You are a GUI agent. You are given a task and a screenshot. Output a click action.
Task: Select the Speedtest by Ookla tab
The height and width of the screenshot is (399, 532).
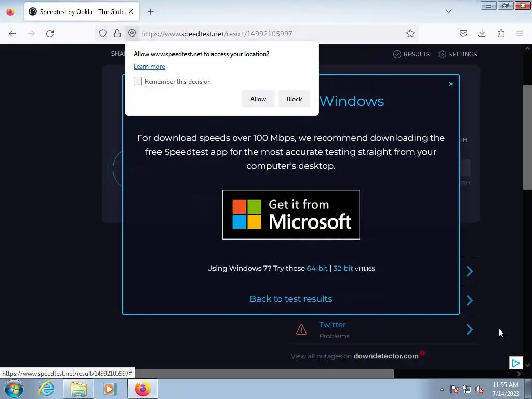click(82, 11)
